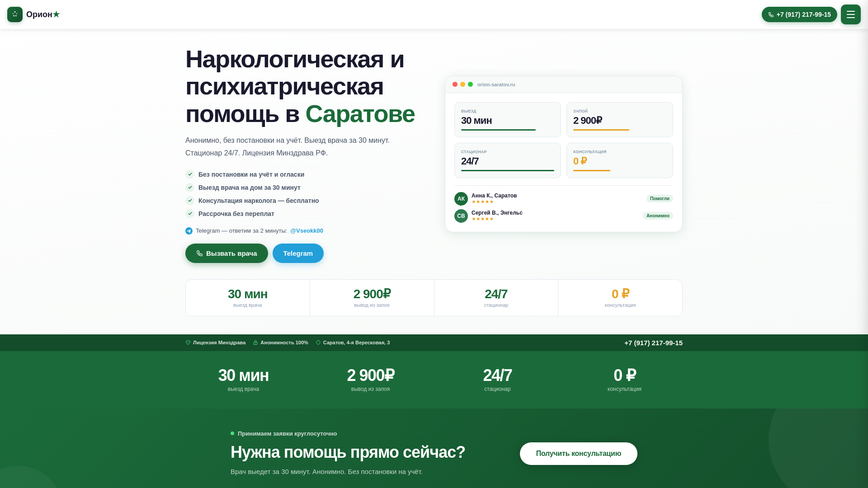
Task: Click the blue Telegram button
Action: pyautogui.click(x=298, y=253)
